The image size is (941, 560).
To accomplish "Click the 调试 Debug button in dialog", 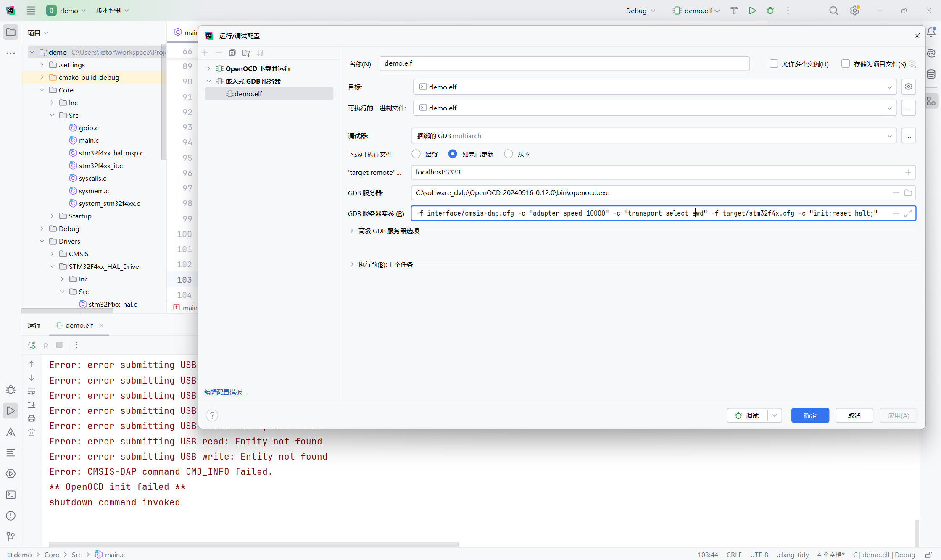I will coord(747,415).
